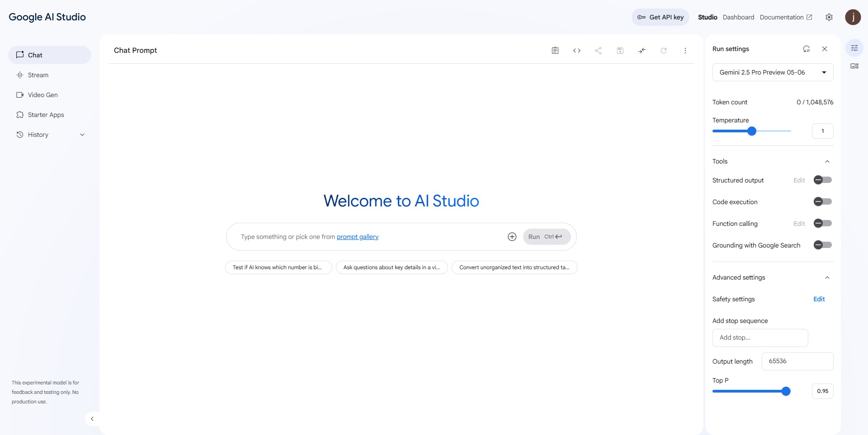
Task: Open Starter Apps in the sidebar
Action: 50,115
